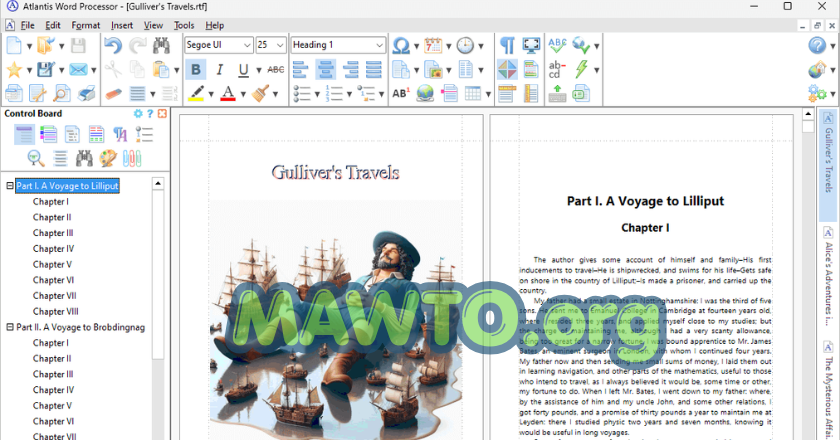Open the Favorites star icon
This screenshot has height=440, width=840.
tap(14, 70)
